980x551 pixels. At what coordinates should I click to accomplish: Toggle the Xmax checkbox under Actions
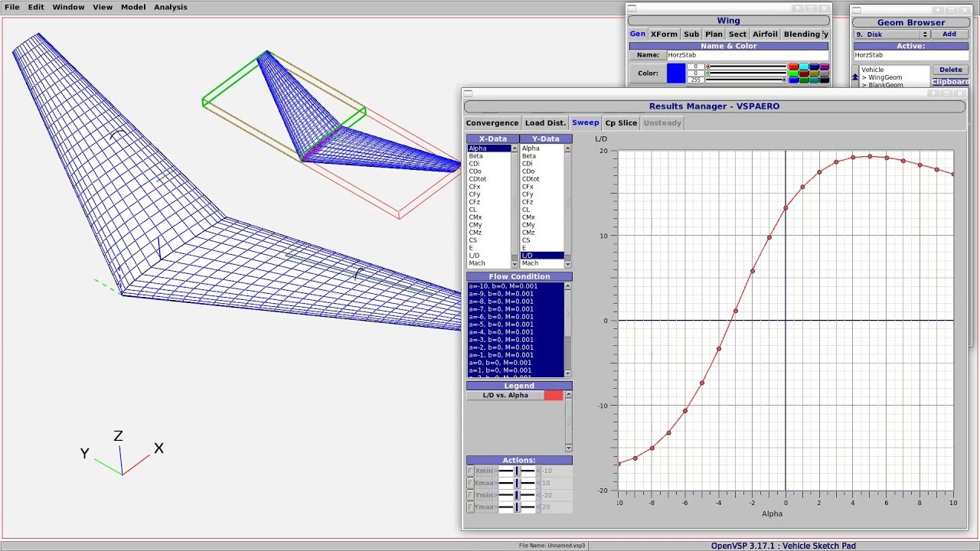click(470, 483)
